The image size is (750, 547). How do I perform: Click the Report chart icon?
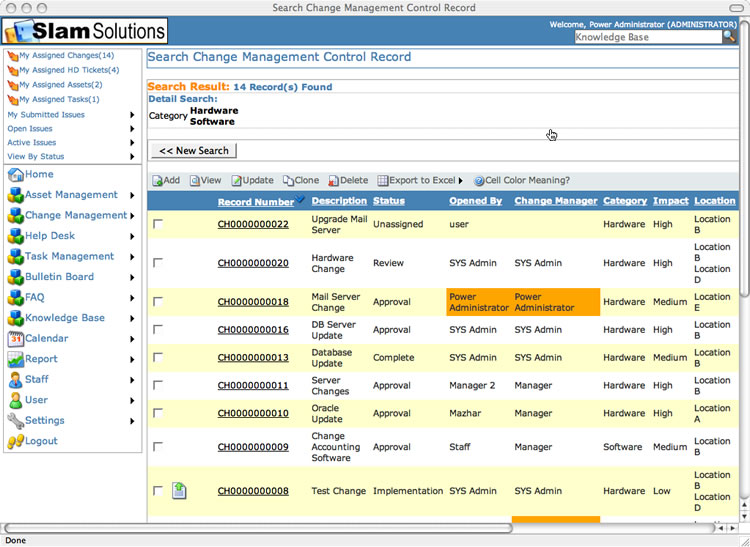(15, 360)
